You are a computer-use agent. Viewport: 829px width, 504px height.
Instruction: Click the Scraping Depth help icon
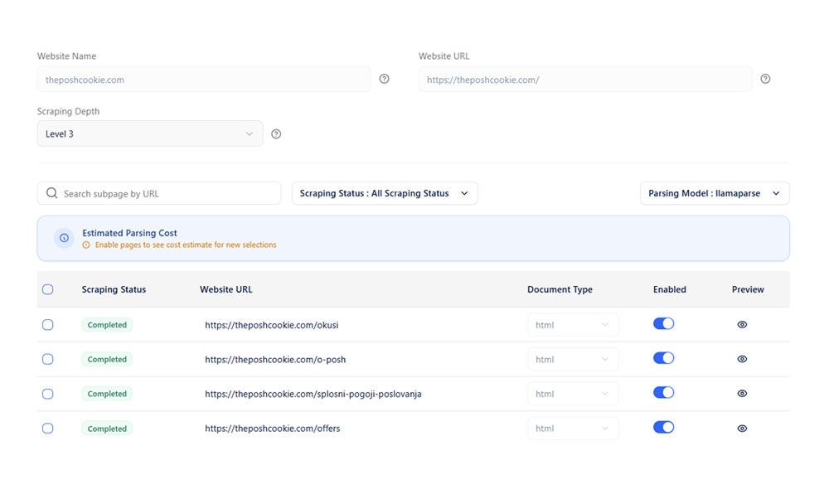276,134
